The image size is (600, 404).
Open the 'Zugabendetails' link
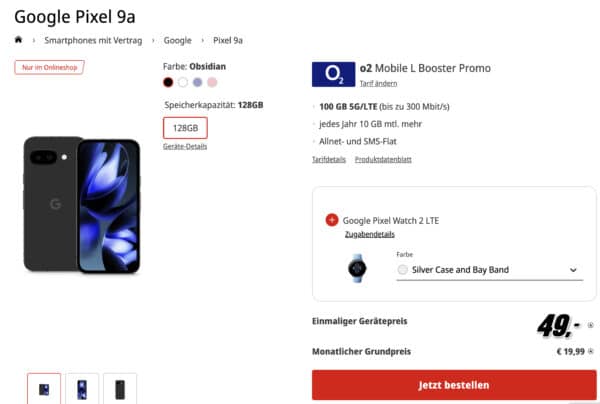pyautogui.click(x=366, y=234)
